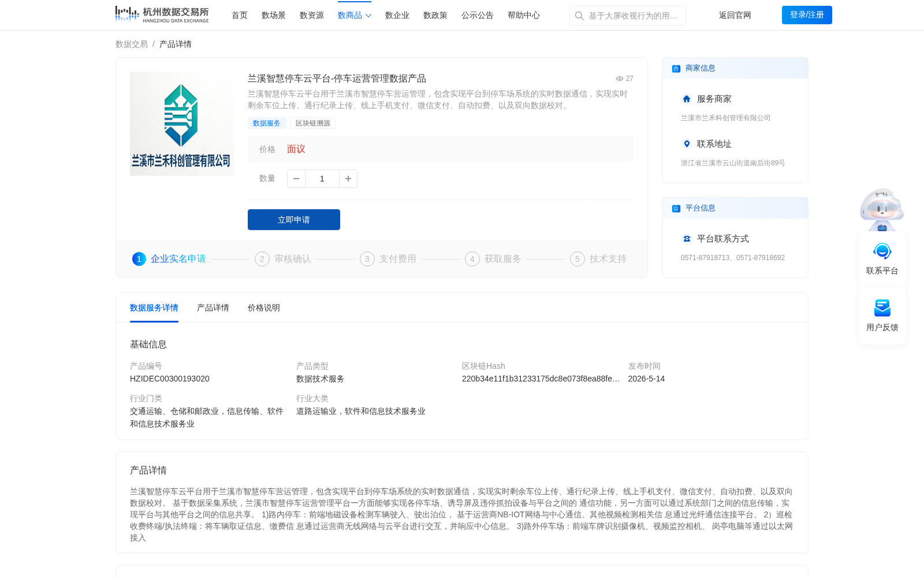The height and width of the screenshot is (578, 924).
Task: Click the 登录/注册 button
Action: coord(807,15)
